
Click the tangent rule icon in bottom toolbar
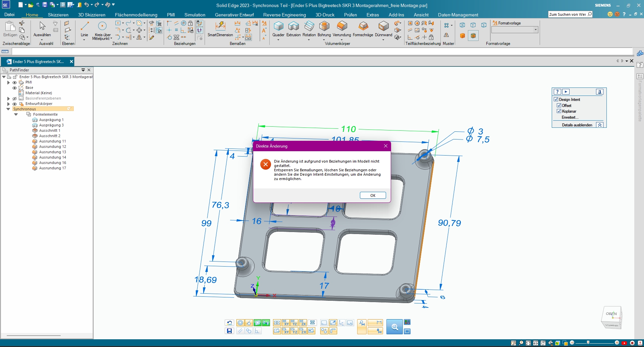pyautogui.click(x=249, y=323)
